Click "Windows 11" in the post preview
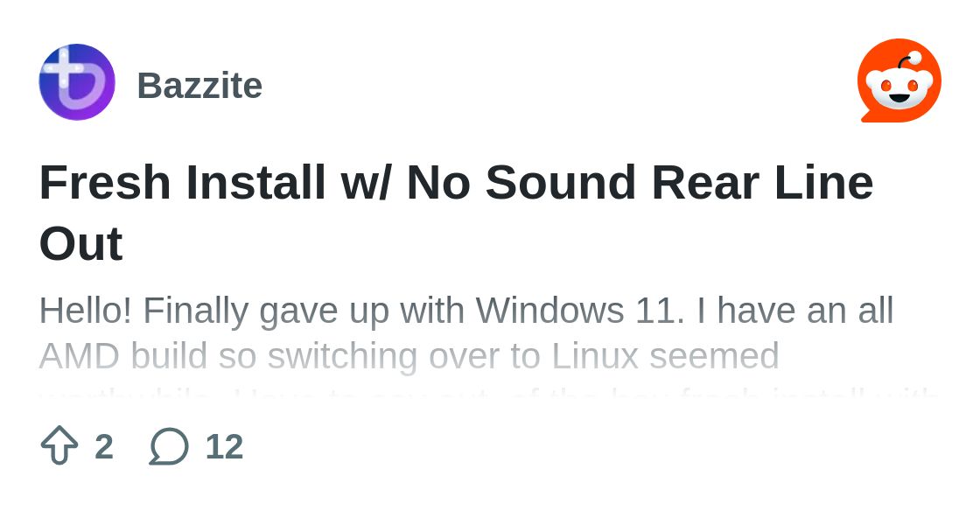The width and height of the screenshot is (980, 511). [x=579, y=311]
